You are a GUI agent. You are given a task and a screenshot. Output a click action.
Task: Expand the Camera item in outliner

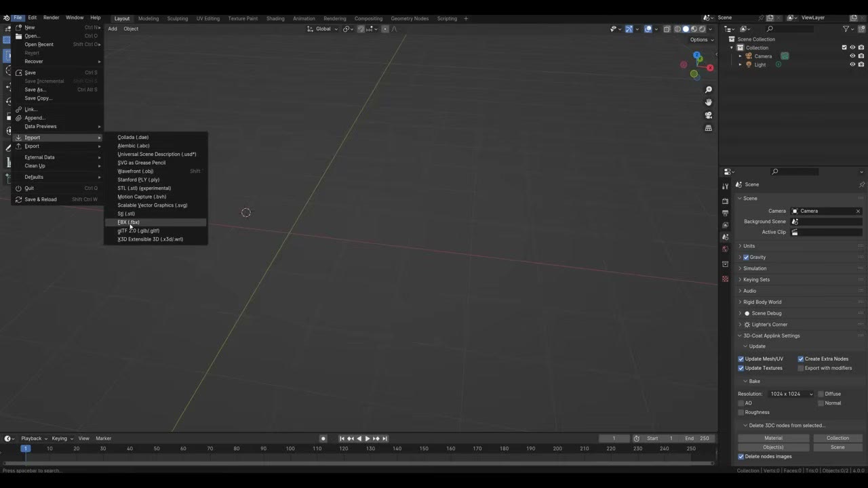click(741, 56)
